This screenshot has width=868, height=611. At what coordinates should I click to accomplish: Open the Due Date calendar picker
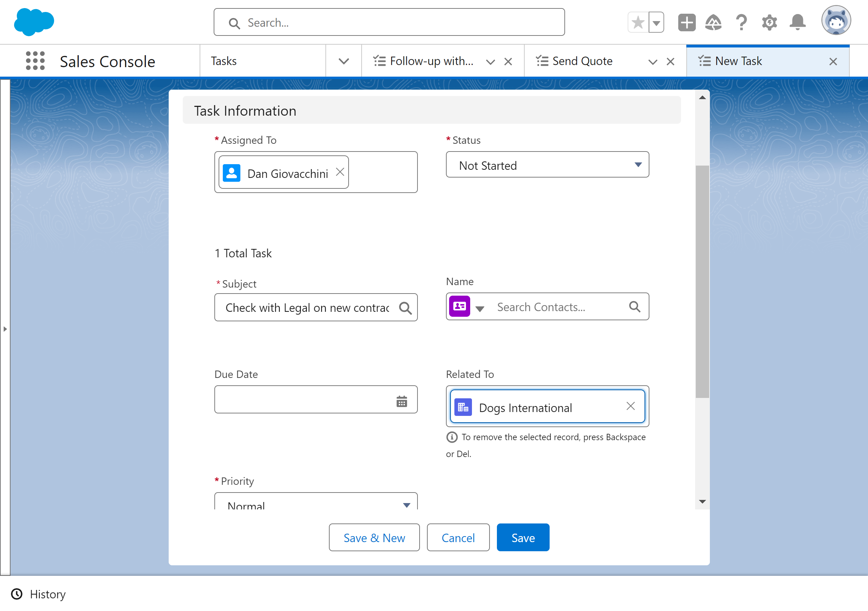coord(401,401)
